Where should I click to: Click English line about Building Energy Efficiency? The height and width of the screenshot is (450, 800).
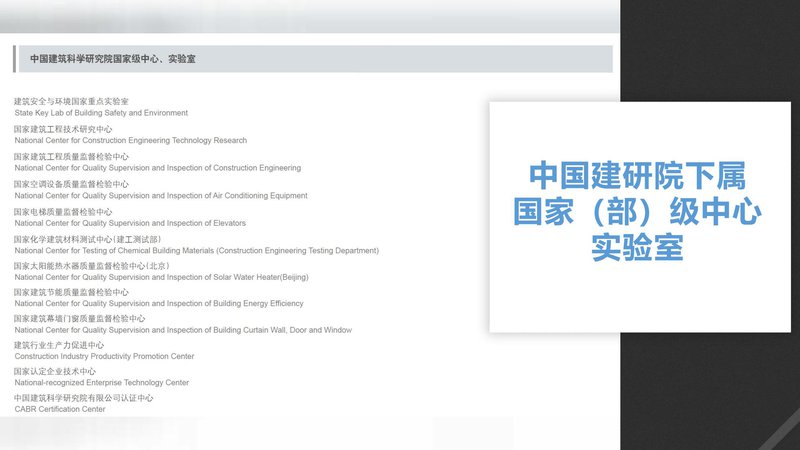click(x=159, y=304)
